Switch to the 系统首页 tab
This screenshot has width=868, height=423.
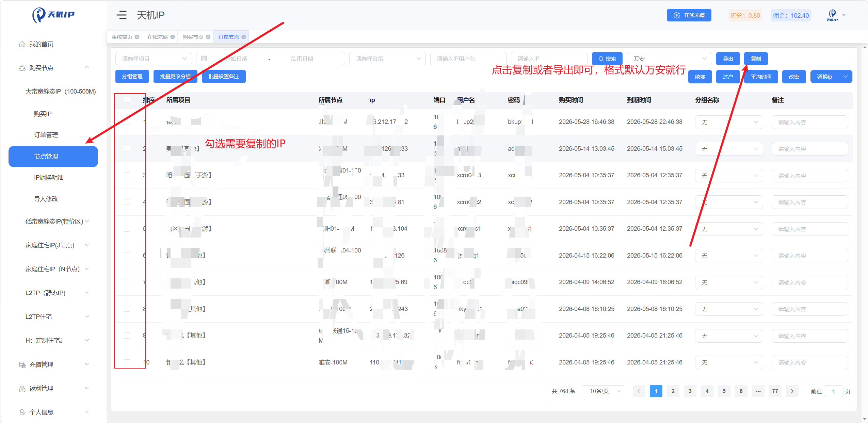[122, 37]
